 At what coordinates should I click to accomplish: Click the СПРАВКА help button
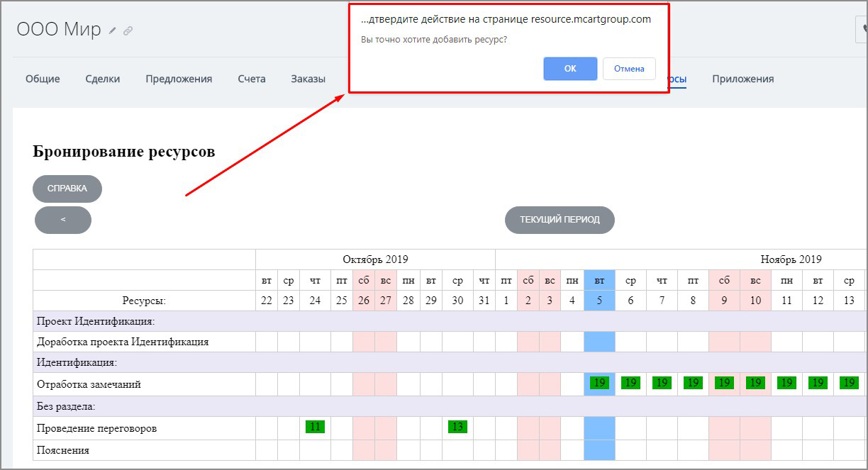point(67,189)
